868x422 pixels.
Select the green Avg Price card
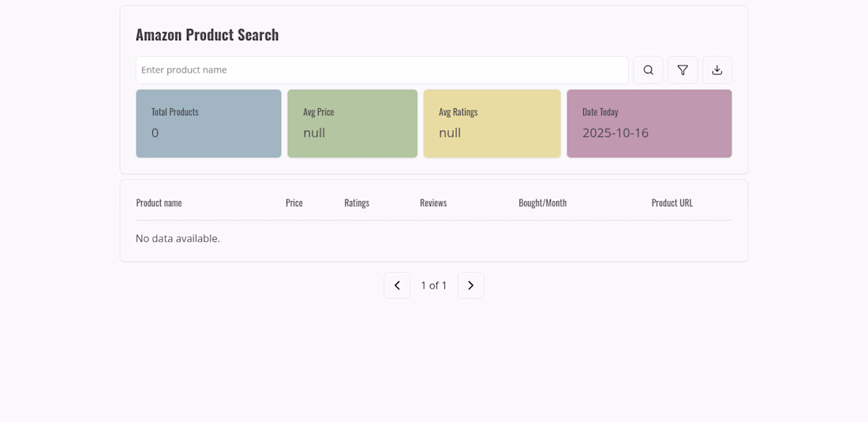coord(352,124)
